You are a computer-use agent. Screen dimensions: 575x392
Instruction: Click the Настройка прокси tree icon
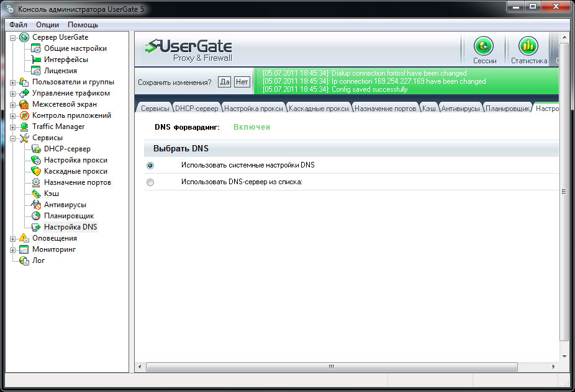pos(36,160)
